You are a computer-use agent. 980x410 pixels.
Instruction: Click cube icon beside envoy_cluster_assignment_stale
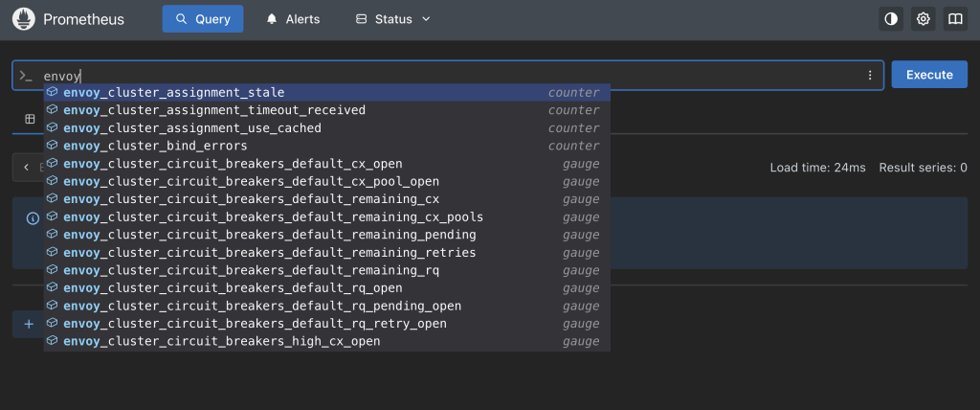pos(53,92)
